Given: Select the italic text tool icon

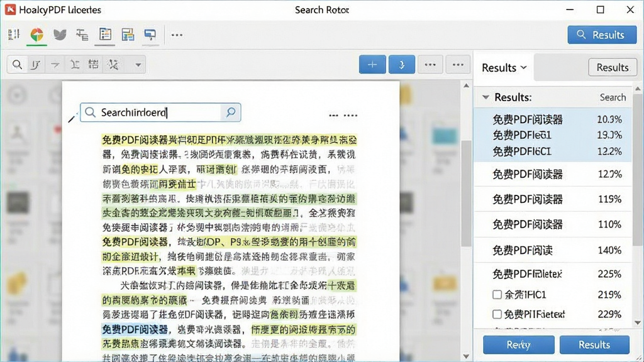Looking at the screenshot, I should click(36, 65).
